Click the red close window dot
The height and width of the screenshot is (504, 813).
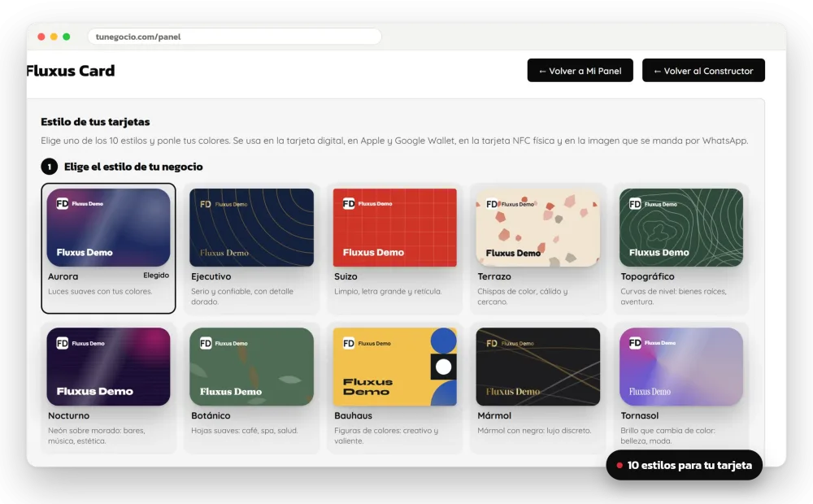point(41,37)
